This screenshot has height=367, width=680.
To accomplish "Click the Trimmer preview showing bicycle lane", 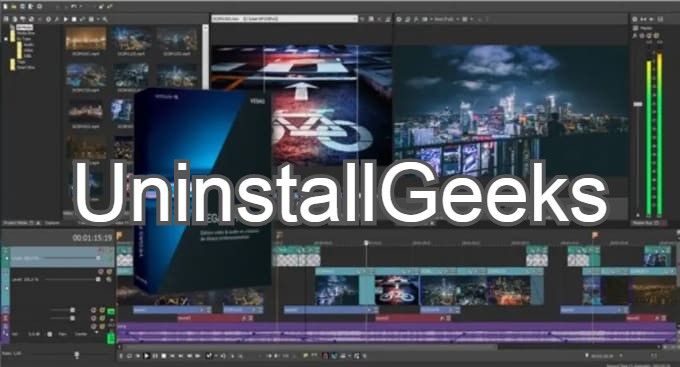I will click(x=301, y=104).
